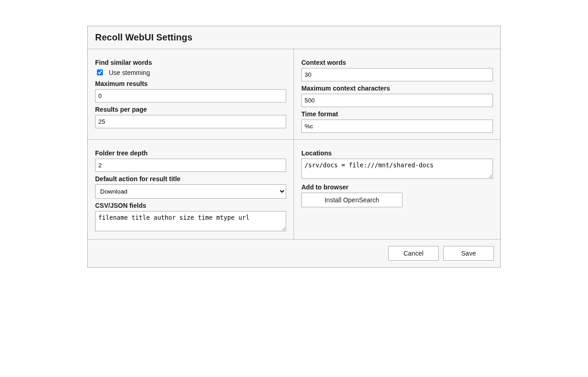Image resolution: width=588 pixels, height=377 pixels.
Task: Save the WebUI settings
Action: pos(469,253)
